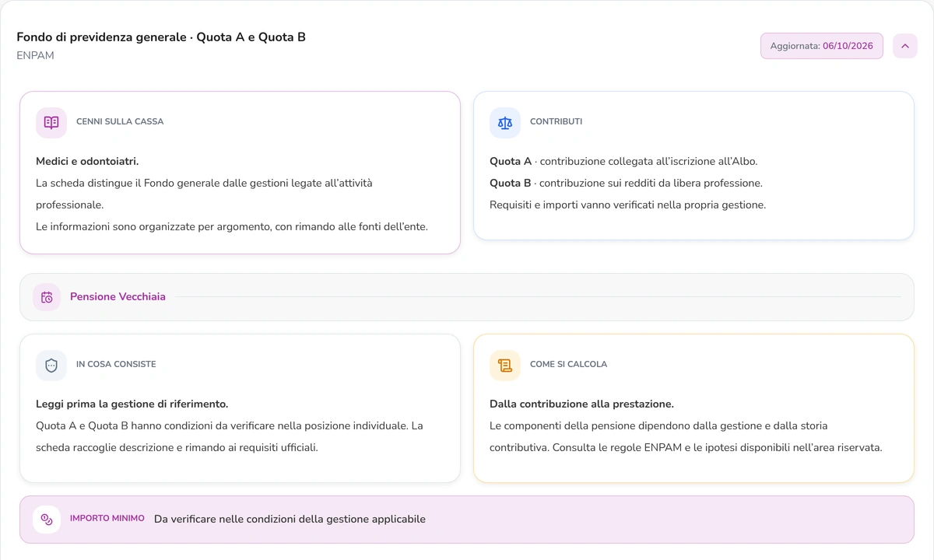Click the CENNI SULLA CASSA label
934x560 pixels.
[x=120, y=122]
